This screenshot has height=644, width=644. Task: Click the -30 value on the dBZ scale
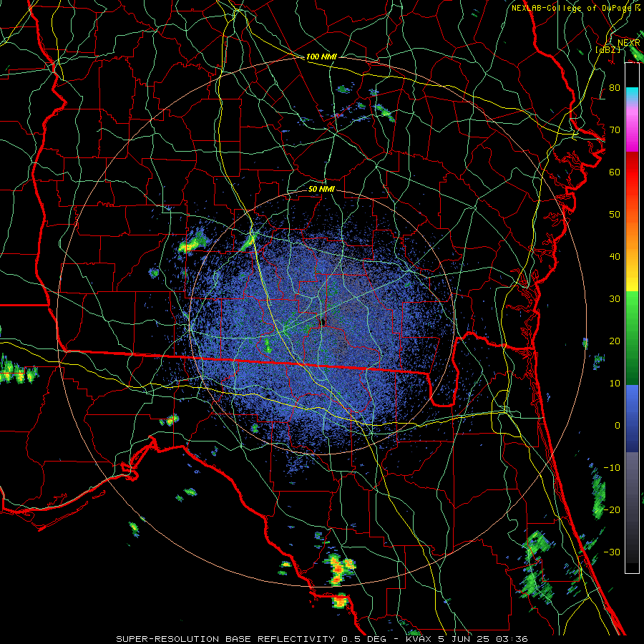pyautogui.click(x=613, y=552)
